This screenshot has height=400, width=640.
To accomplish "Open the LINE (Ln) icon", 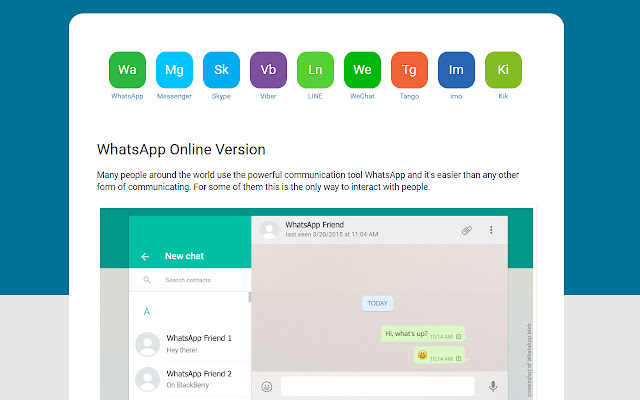I will tap(315, 70).
